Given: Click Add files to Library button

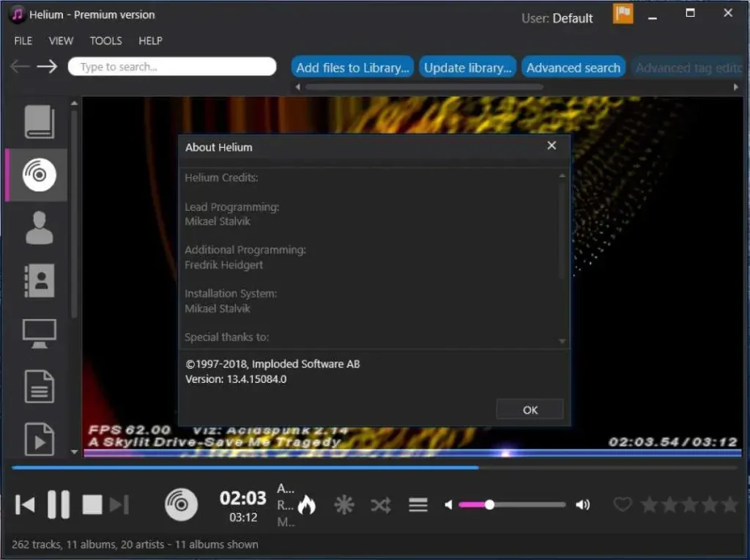Looking at the screenshot, I should coord(352,67).
